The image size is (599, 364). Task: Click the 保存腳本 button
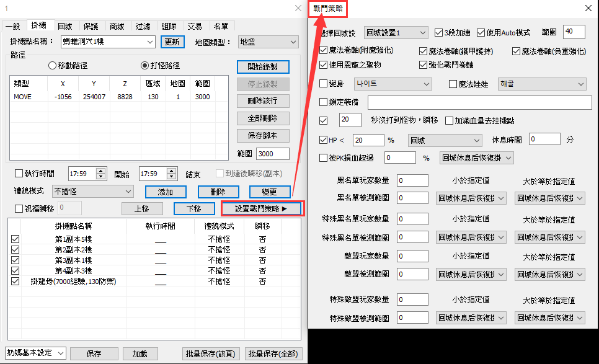click(263, 135)
